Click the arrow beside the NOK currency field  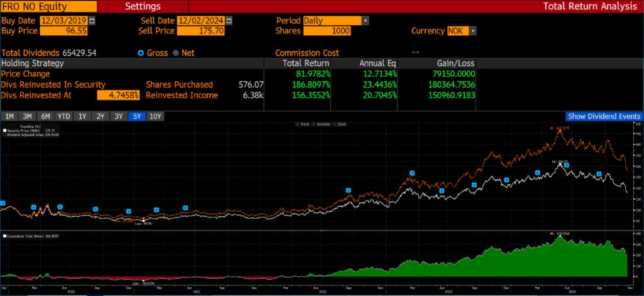coord(473,31)
